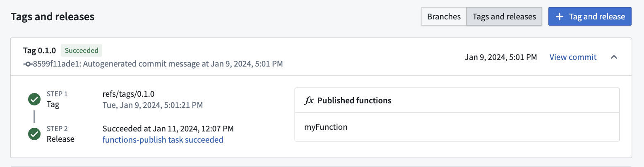Image resolution: width=644 pixels, height=167 pixels.
Task: Click the plus icon on Tag and release
Action: 560,17
